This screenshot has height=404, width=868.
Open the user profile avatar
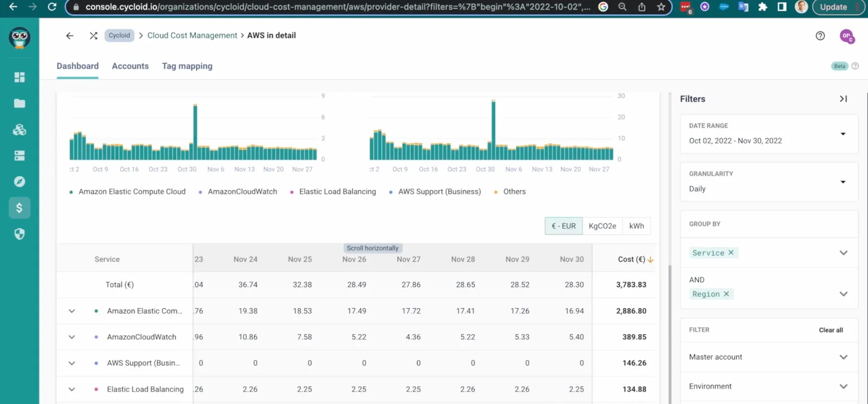[x=847, y=36]
